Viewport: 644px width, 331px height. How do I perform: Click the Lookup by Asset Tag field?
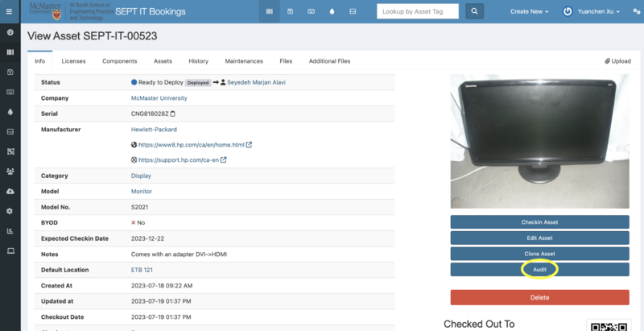pyautogui.click(x=417, y=12)
